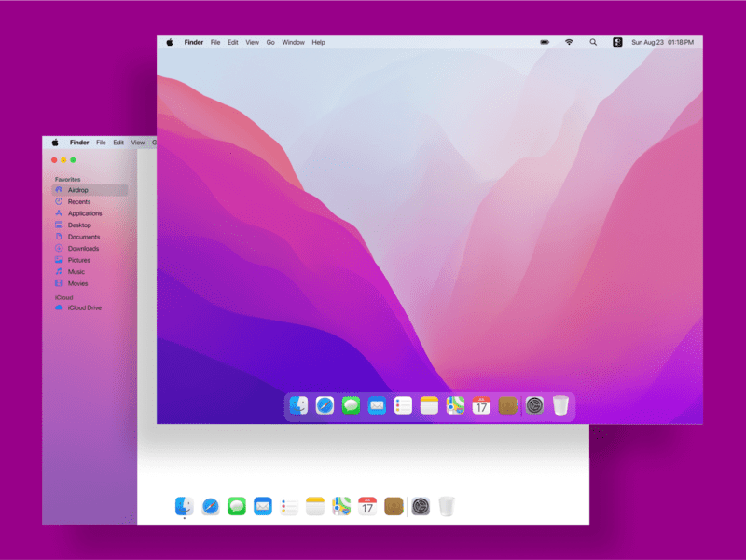Screen dimensions: 746x560
Task: Open the Window menu in the menu bar
Action: tap(293, 42)
